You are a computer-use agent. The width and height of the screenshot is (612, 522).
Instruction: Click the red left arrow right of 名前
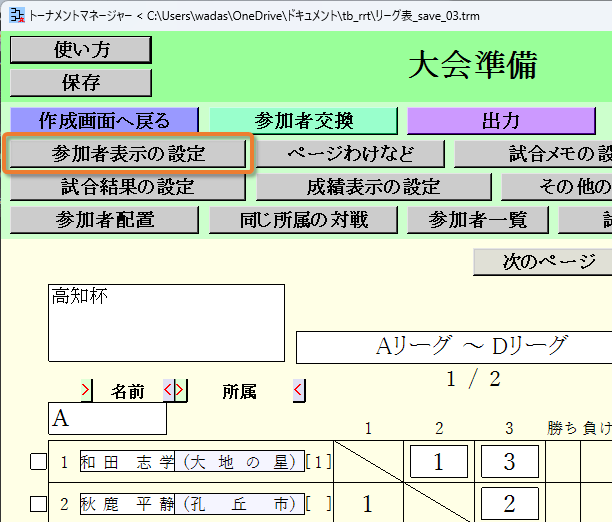(168, 390)
